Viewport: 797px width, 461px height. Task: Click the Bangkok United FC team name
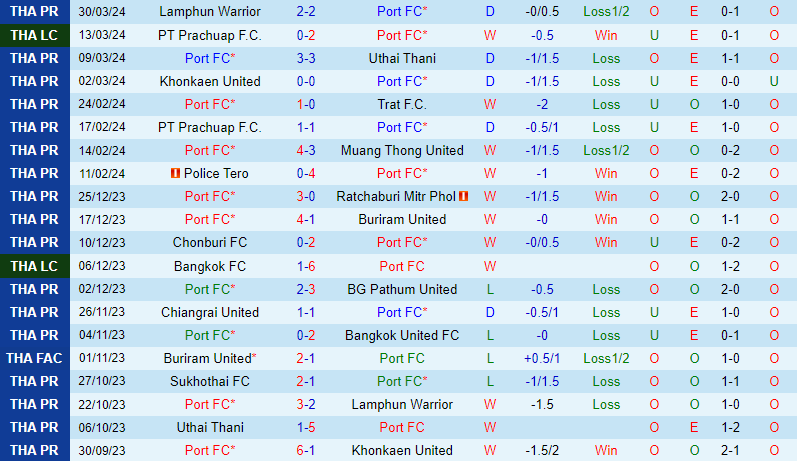click(403, 335)
